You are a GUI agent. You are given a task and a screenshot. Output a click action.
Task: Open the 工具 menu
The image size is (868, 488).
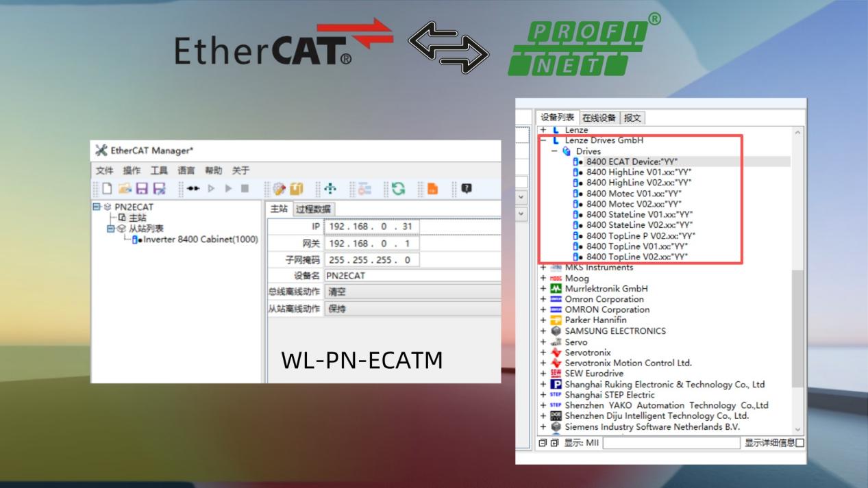pos(159,170)
